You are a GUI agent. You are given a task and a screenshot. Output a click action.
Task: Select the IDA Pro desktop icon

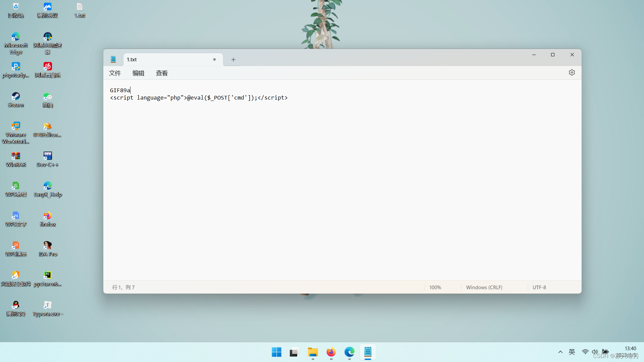click(48, 248)
